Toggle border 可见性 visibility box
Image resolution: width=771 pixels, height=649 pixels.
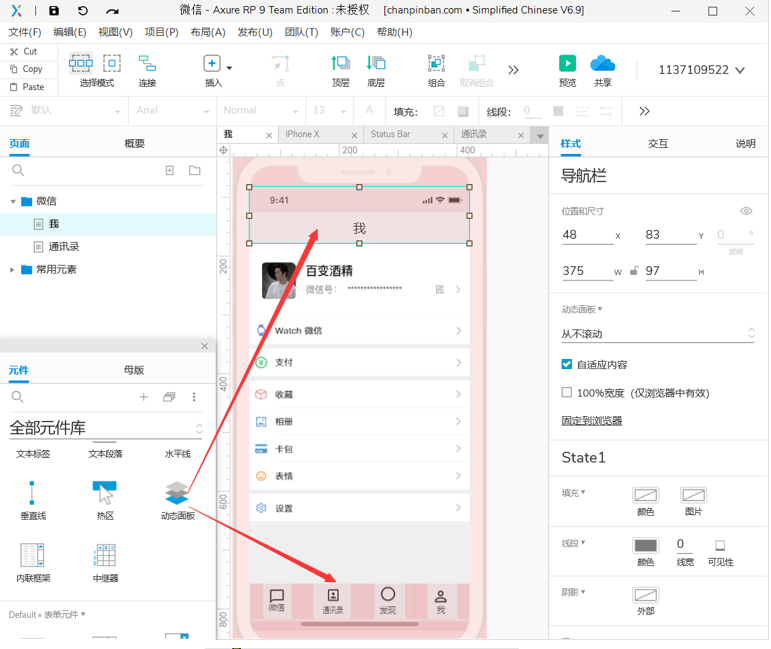[x=720, y=545]
